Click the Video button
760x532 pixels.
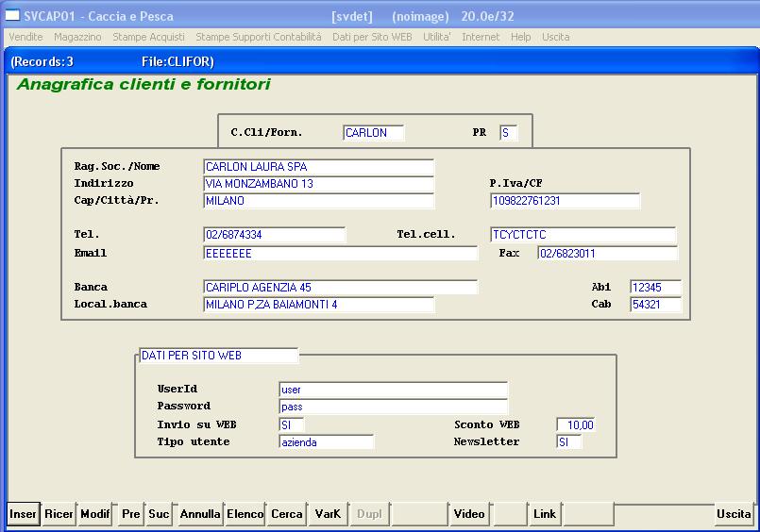coord(468,514)
